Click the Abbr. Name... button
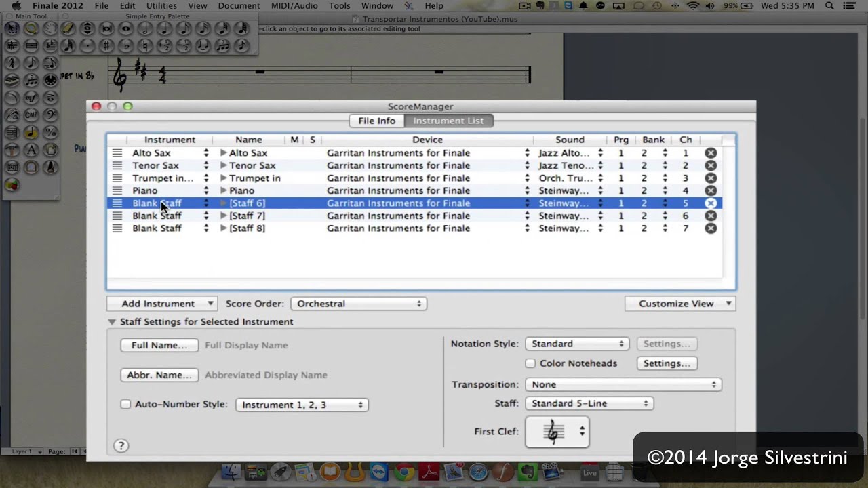 click(x=159, y=375)
